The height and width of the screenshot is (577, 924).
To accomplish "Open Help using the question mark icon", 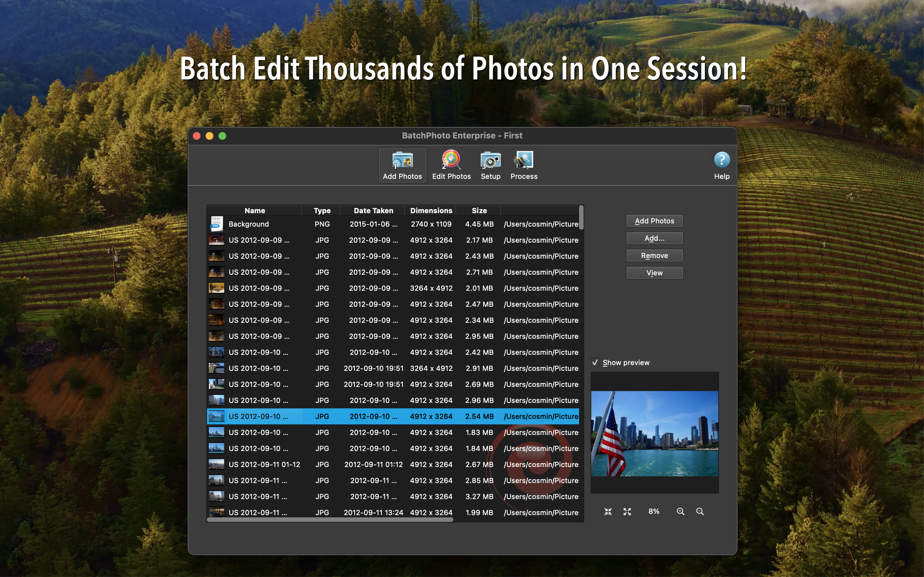I will (x=721, y=160).
